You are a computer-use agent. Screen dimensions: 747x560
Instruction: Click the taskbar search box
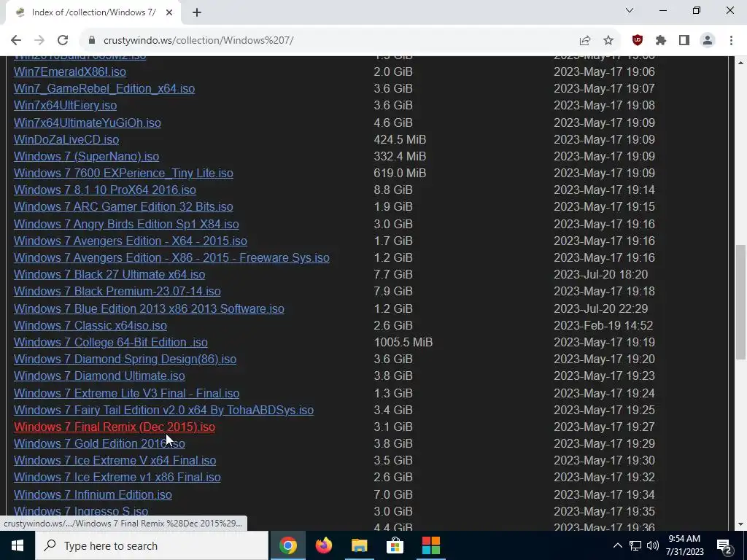tap(152, 545)
